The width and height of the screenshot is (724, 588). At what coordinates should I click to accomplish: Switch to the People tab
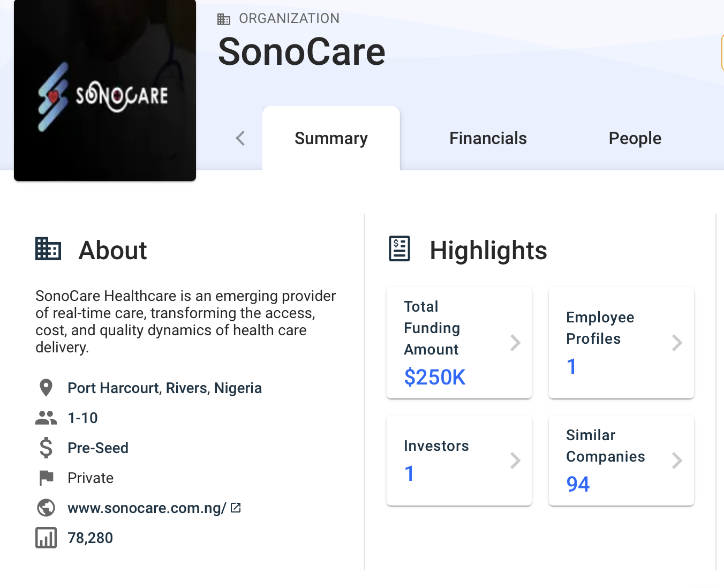[635, 138]
